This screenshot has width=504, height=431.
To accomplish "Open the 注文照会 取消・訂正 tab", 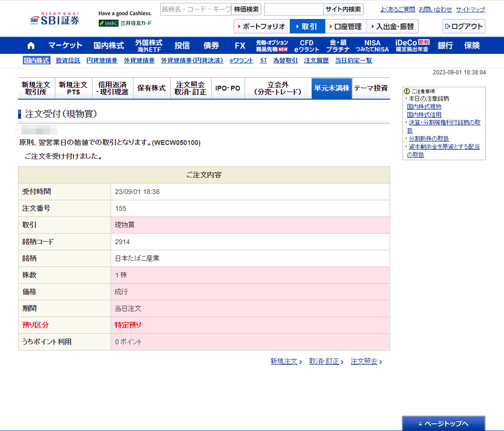I will click(x=190, y=88).
